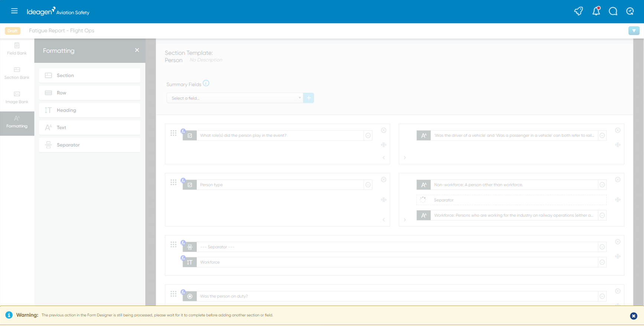The width and height of the screenshot is (644, 326).
Task: Select the 'Was the person on duty?' field
Action: (x=394, y=297)
